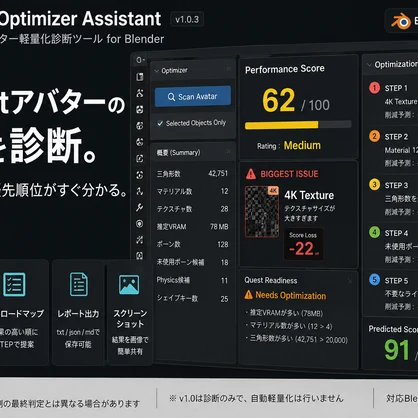
Task: Click the Blender logo icon
Action: point(401,22)
